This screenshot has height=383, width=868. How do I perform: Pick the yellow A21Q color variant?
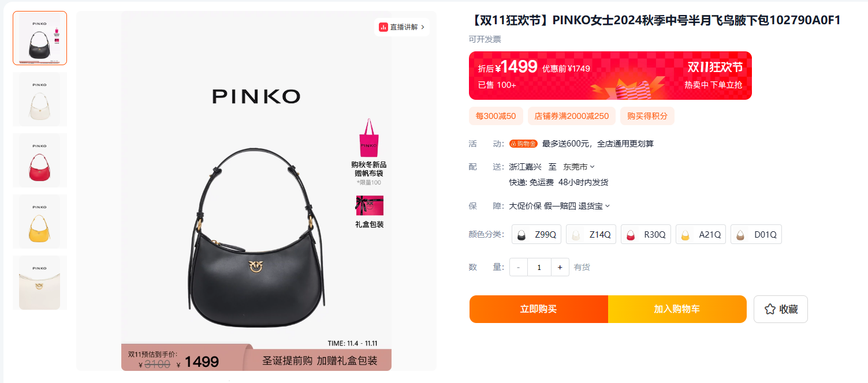tap(701, 235)
